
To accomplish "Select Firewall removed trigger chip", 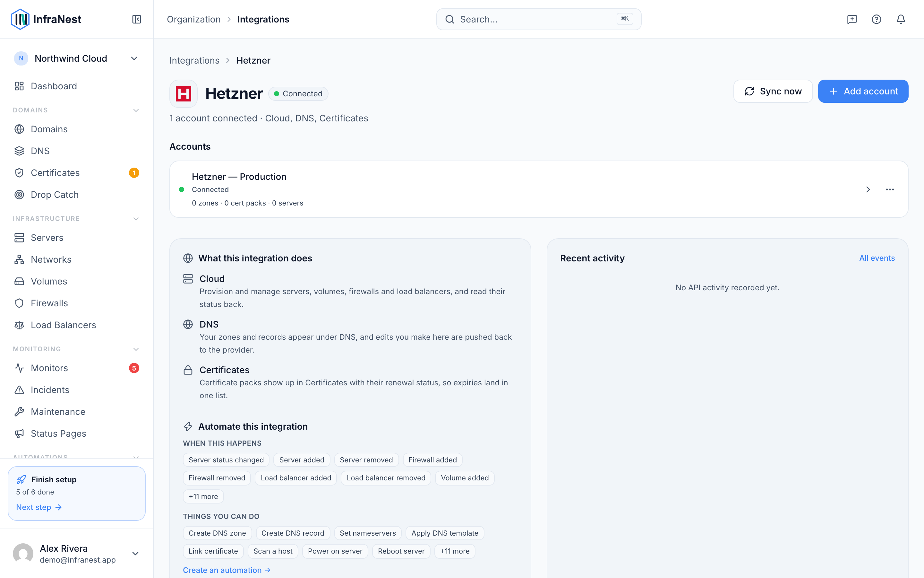I will point(217,478).
